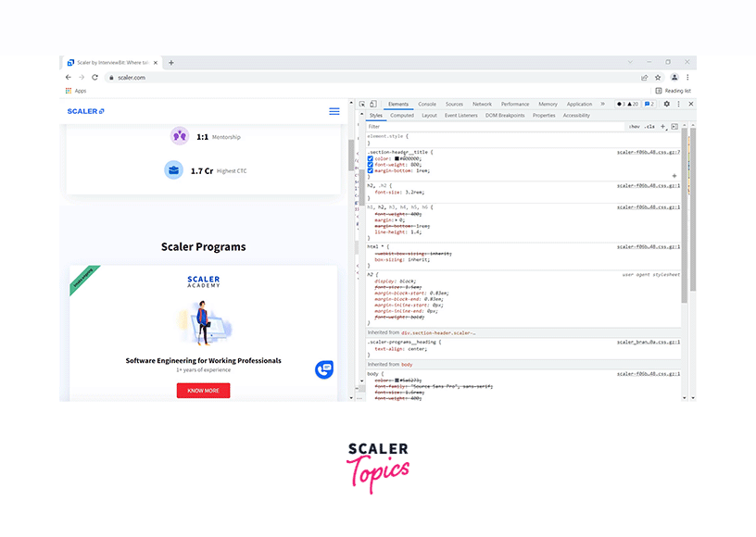Open DevTools settings gear
This screenshot has height=537, width=756.
[x=666, y=105]
